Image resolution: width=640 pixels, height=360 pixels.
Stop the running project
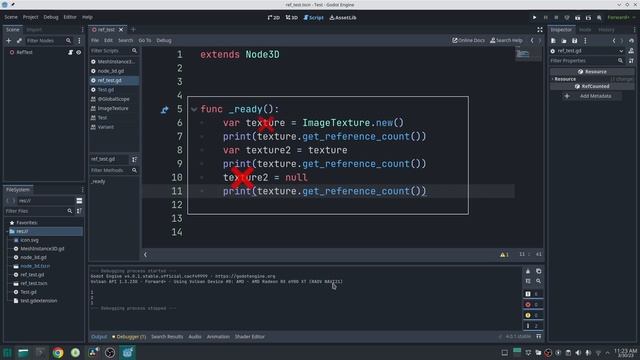pyautogui.click(x=556, y=18)
